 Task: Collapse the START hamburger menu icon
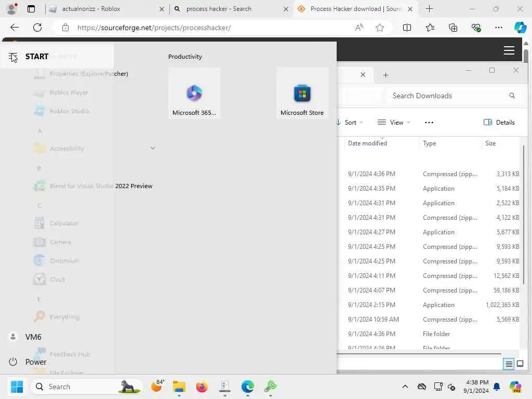coord(13,57)
